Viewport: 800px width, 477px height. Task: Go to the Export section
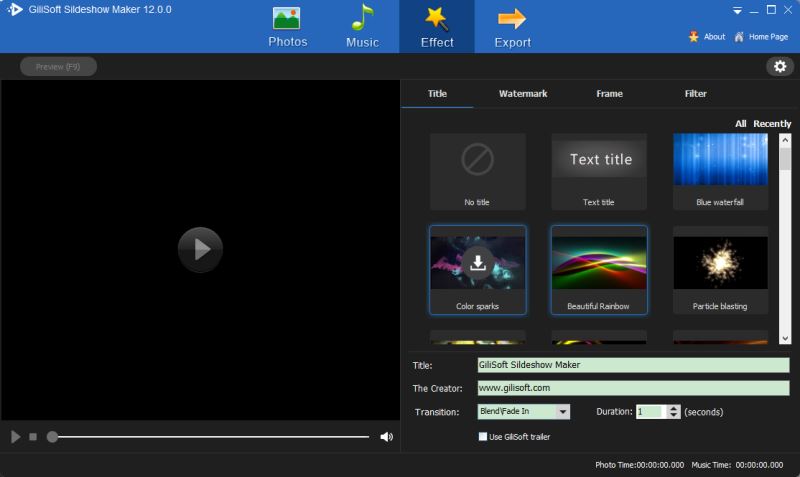[x=512, y=27]
